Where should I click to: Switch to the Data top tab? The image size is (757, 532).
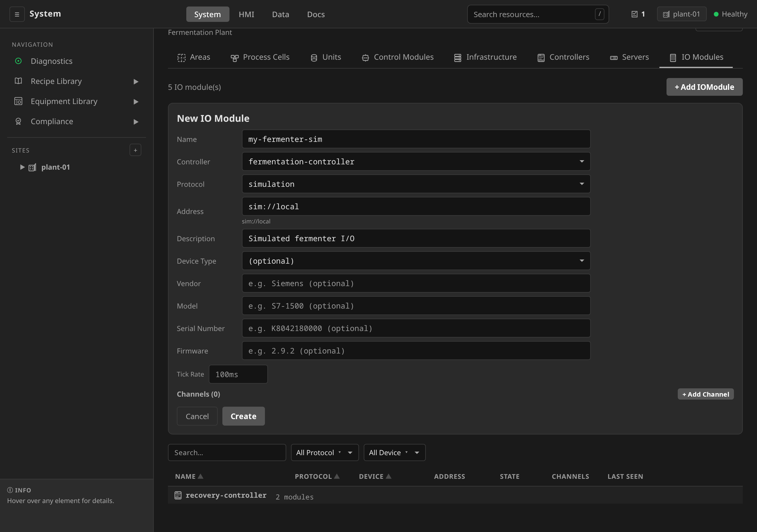click(x=281, y=14)
